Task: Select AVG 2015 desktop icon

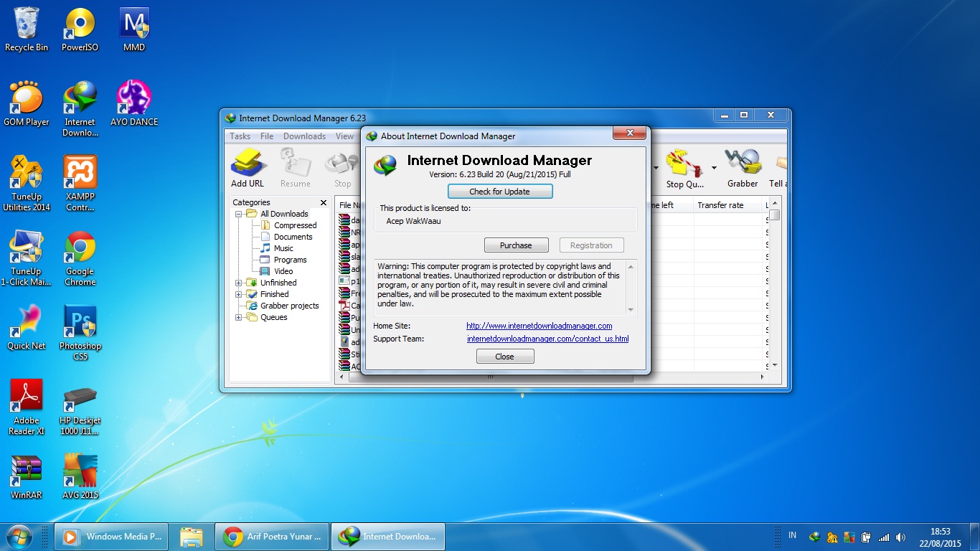Action: click(80, 477)
